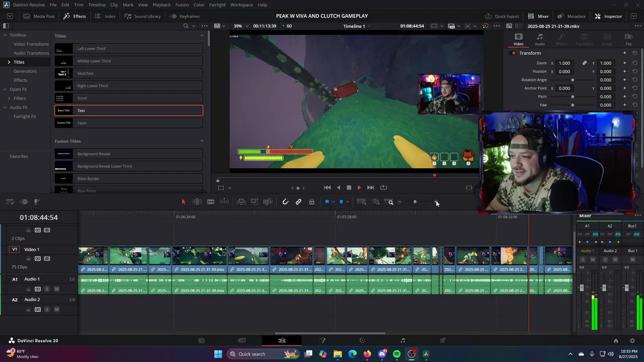Mute the Audio 2 track
This screenshot has height=362, width=644.
56,310
